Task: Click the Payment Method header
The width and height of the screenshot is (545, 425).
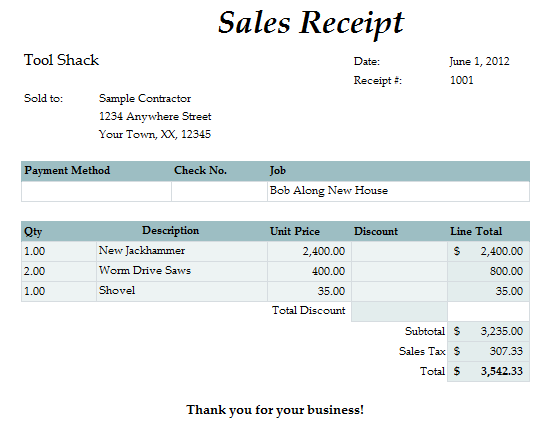Action: 67,171
